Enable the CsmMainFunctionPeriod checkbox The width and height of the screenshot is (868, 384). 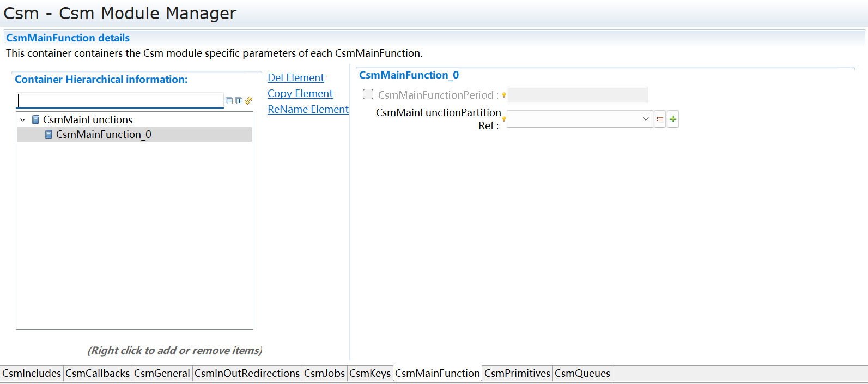click(x=368, y=94)
